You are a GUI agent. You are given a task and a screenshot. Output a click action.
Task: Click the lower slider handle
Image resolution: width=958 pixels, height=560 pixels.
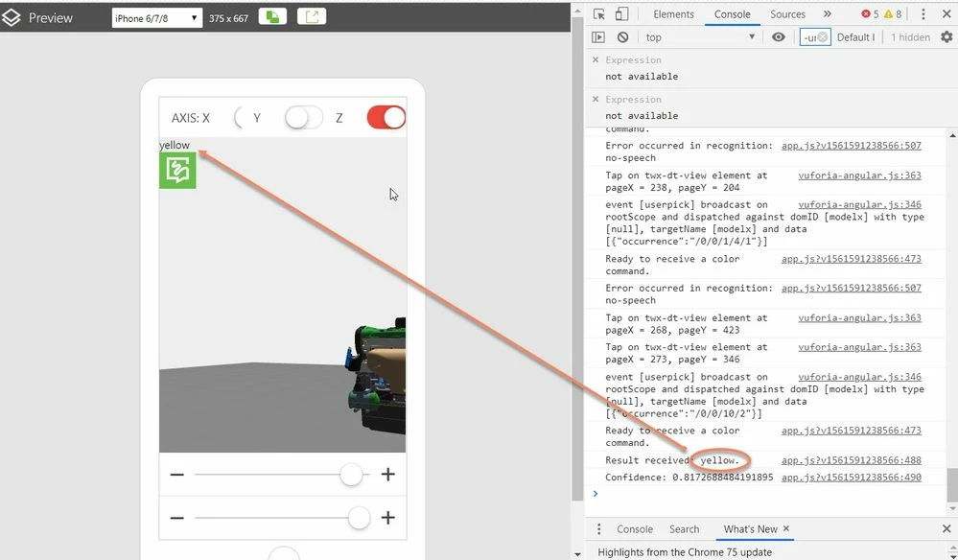pos(359,518)
